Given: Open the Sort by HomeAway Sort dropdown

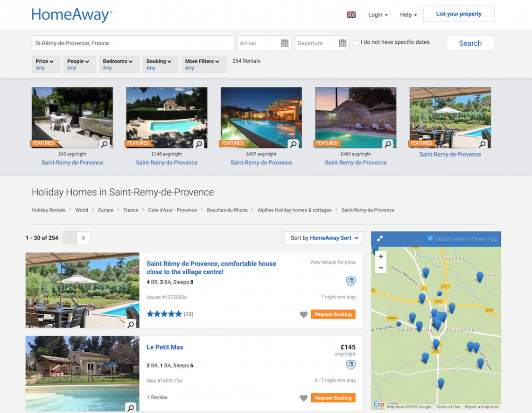Looking at the screenshot, I should coord(324,238).
